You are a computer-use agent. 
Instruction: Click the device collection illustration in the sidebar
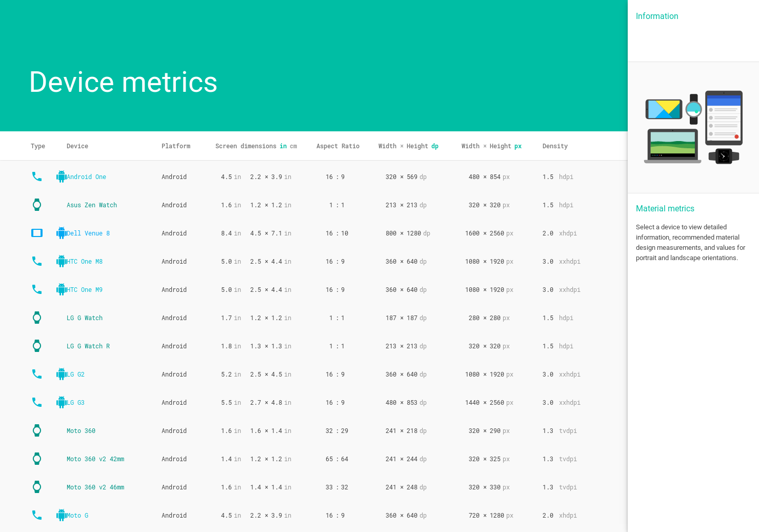tap(692, 127)
